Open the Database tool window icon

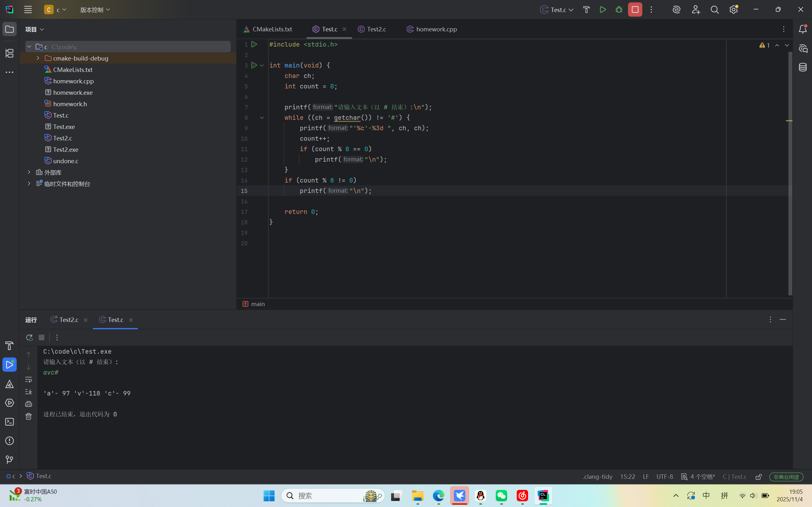click(802, 67)
